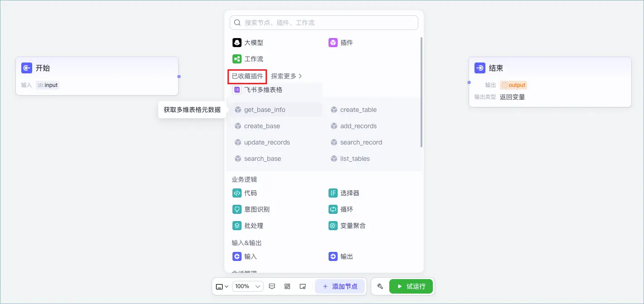The width and height of the screenshot is (644, 304).
Task: Click the 开始 node icon
Action: click(x=27, y=68)
